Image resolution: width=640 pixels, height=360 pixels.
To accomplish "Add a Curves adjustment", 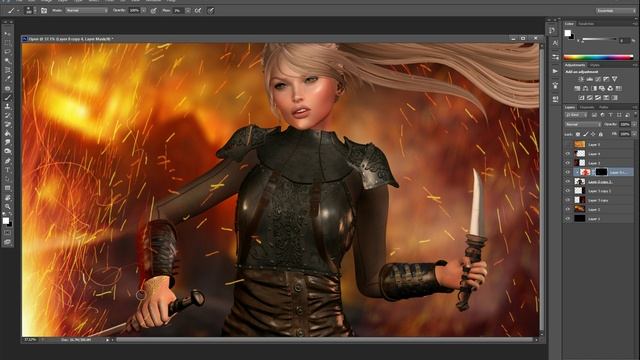I will (598, 79).
